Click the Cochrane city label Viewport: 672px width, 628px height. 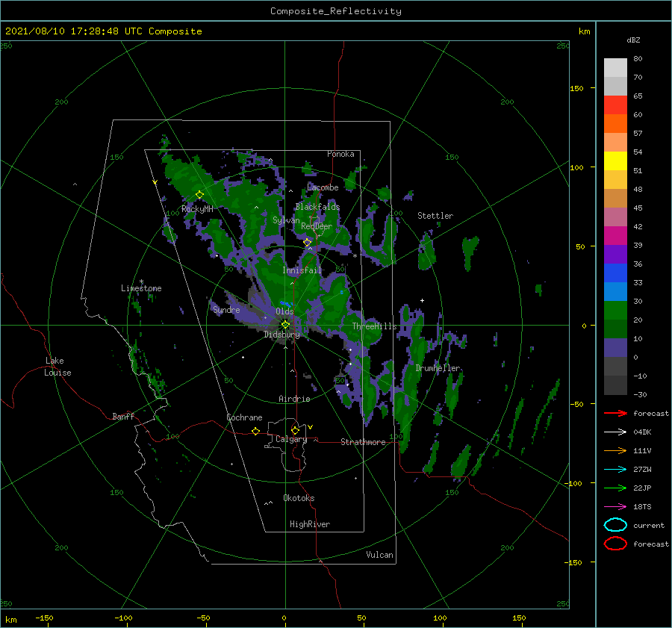(x=244, y=417)
